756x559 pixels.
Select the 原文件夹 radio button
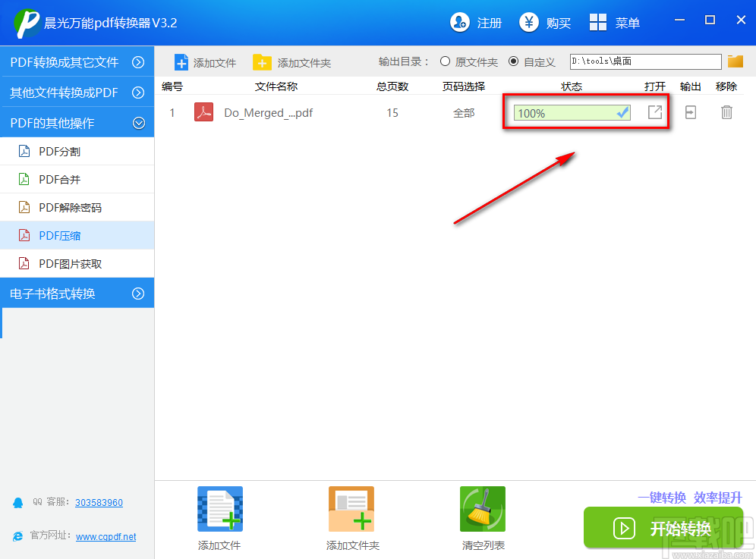445,61
